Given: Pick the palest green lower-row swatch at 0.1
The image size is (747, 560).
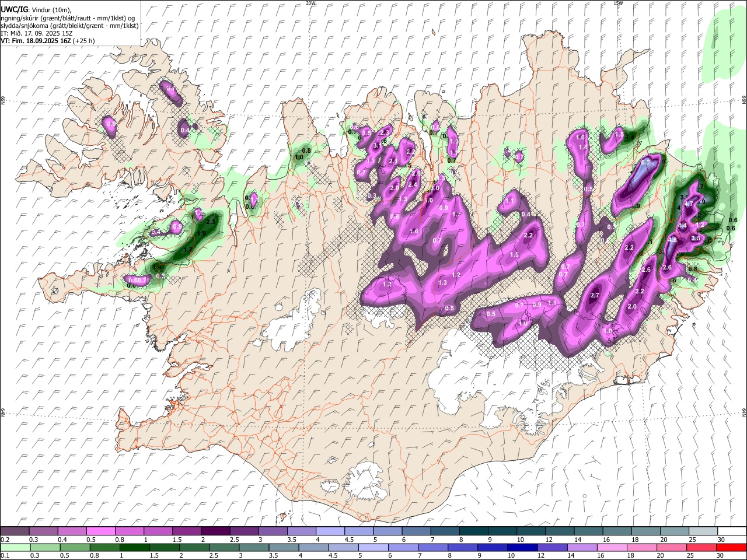Looking at the screenshot, I should [x=15, y=547].
